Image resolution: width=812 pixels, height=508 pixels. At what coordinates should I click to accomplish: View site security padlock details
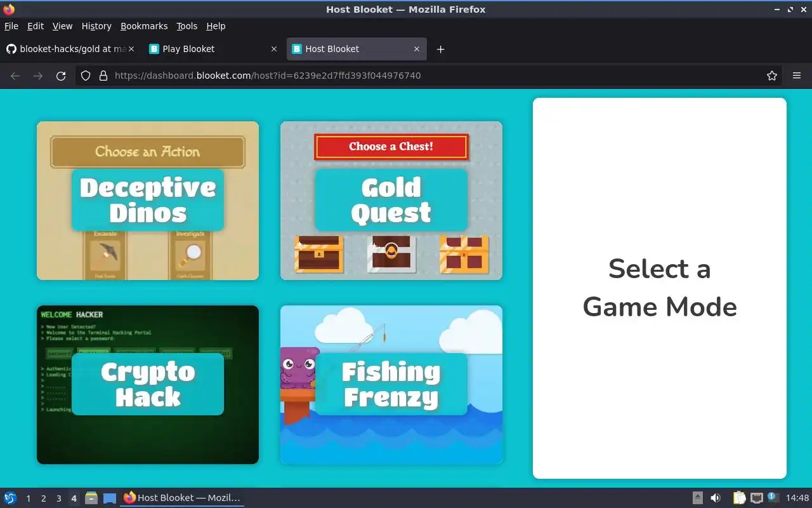[103, 76]
